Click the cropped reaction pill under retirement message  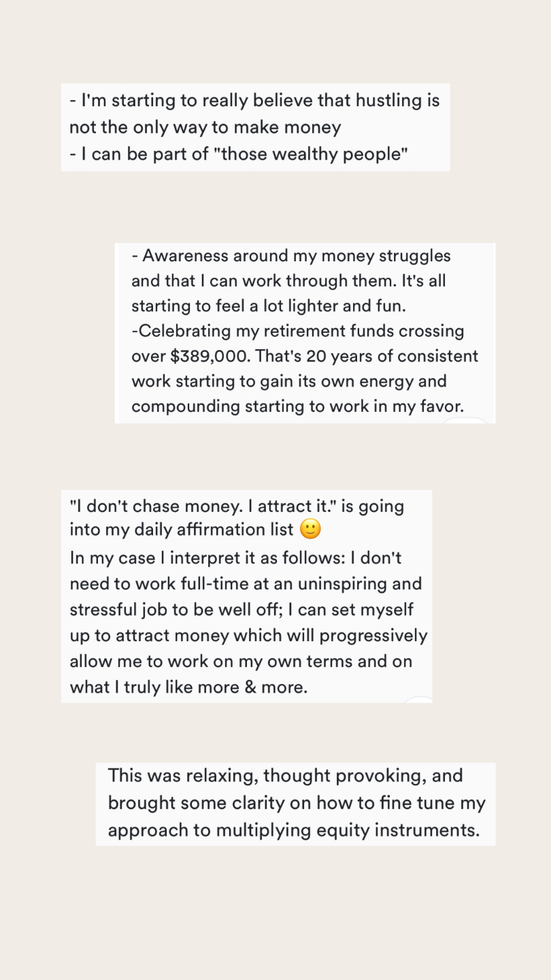click(x=465, y=420)
